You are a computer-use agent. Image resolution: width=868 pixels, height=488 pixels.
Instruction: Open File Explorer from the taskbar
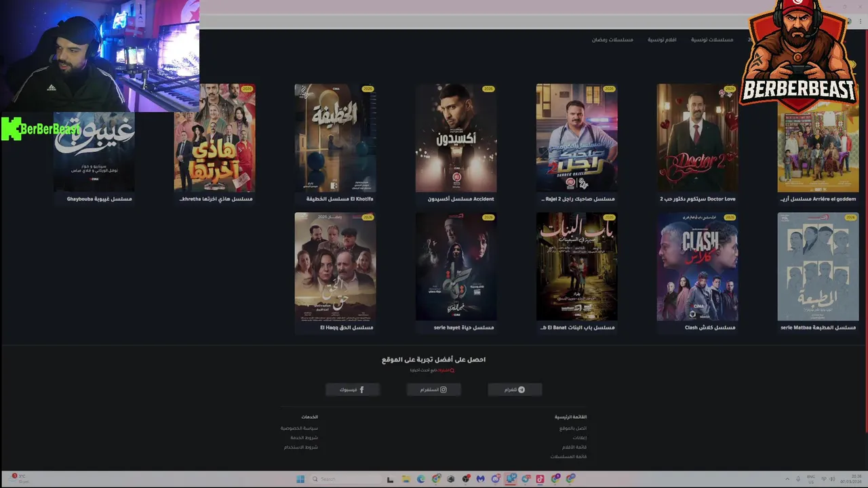point(406,479)
